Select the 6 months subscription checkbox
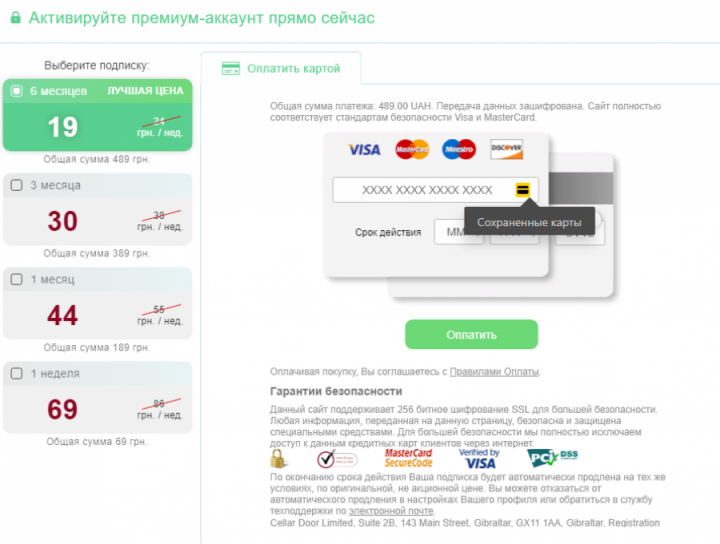The width and height of the screenshot is (720, 544). (16, 92)
